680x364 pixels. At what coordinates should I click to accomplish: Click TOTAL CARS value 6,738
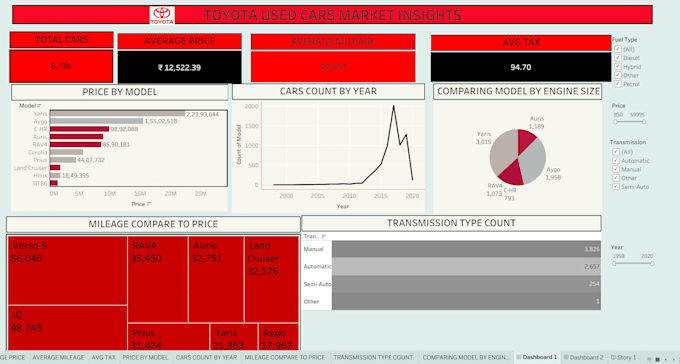click(x=61, y=66)
